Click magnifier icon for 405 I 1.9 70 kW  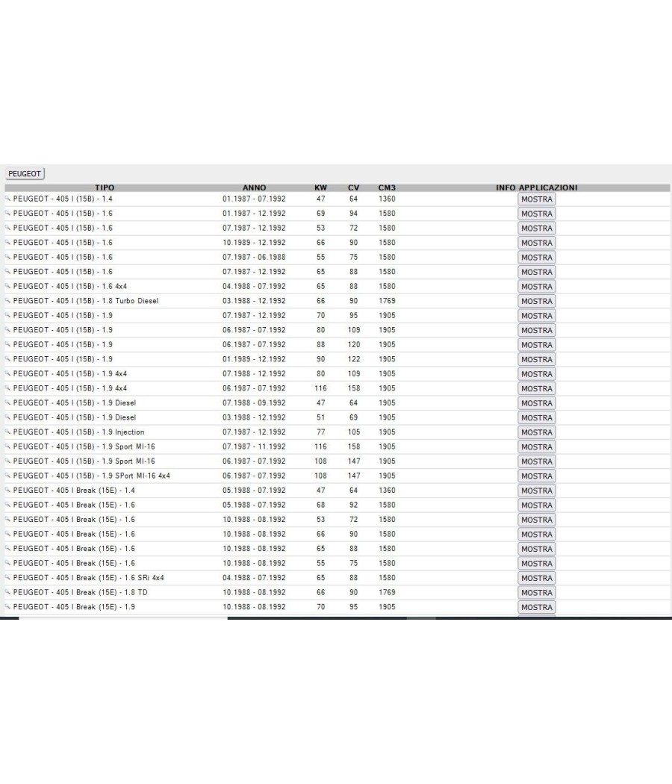pos(7,316)
